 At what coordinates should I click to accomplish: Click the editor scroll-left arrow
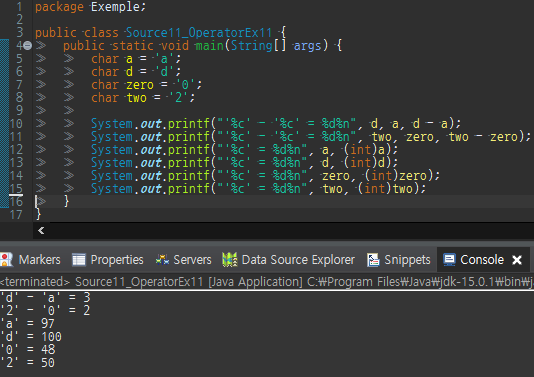[x=41, y=231]
